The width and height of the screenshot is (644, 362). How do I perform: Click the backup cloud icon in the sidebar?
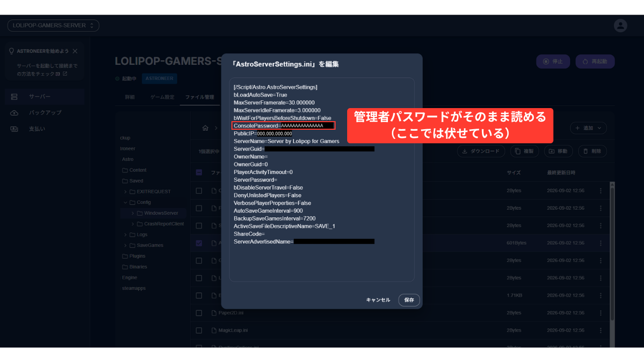(x=14, y=113)
